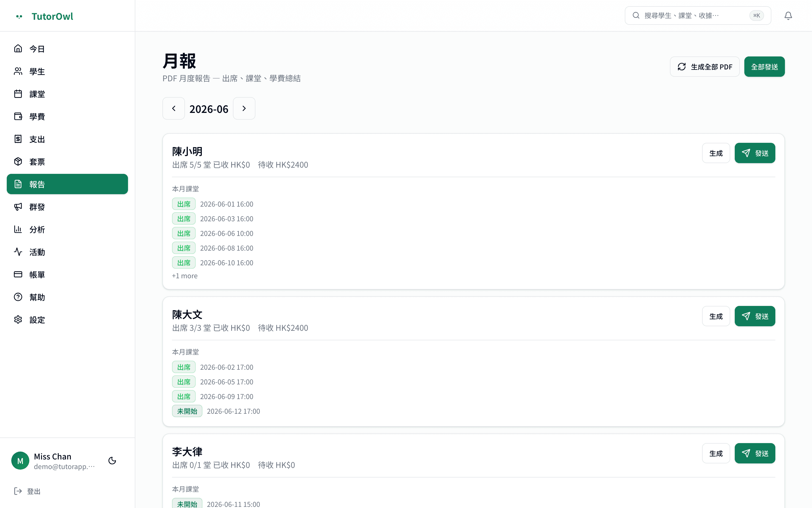
Task: Select the 帳單 credit card icon
Action: (18, 275)
